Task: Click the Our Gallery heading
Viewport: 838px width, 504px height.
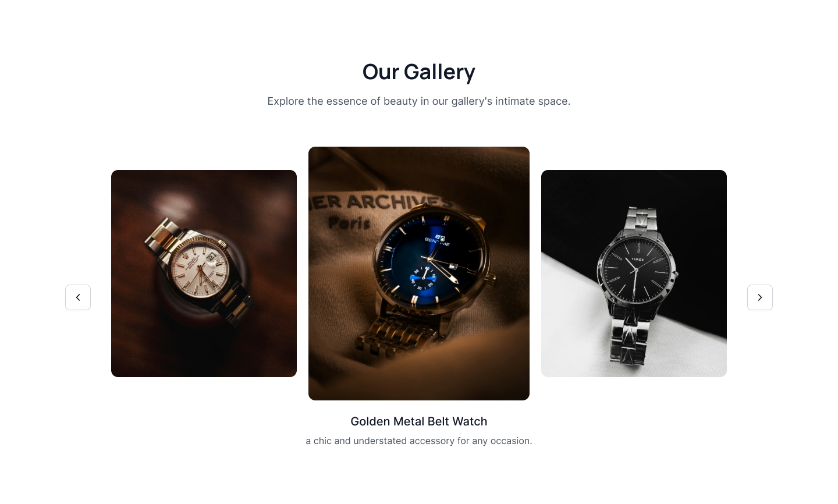Action: tap(419, 72)
